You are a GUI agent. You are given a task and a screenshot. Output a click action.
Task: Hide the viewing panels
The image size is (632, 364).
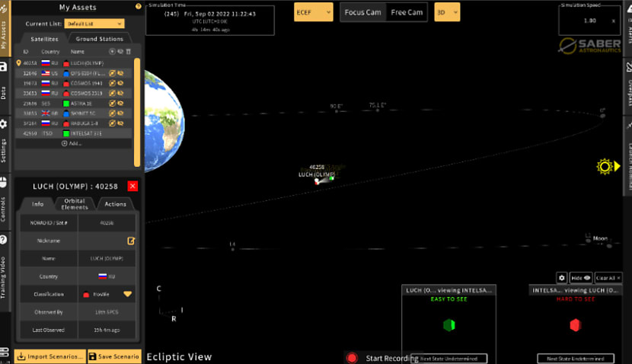point(581,278)
